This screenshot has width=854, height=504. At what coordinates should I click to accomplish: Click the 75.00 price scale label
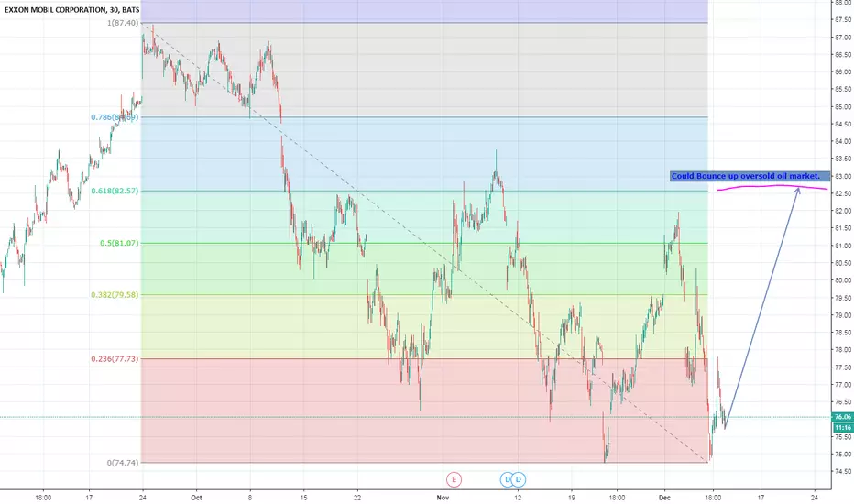point(843,454)
